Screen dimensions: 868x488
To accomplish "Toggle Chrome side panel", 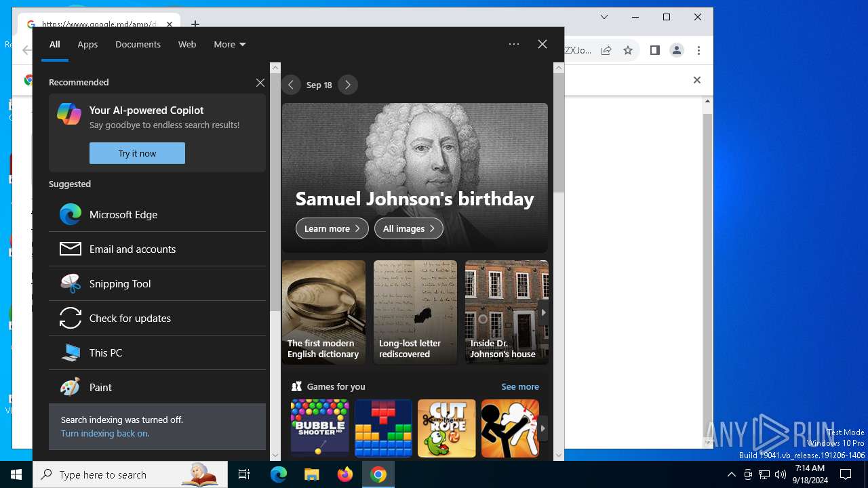I will [654, 50].
